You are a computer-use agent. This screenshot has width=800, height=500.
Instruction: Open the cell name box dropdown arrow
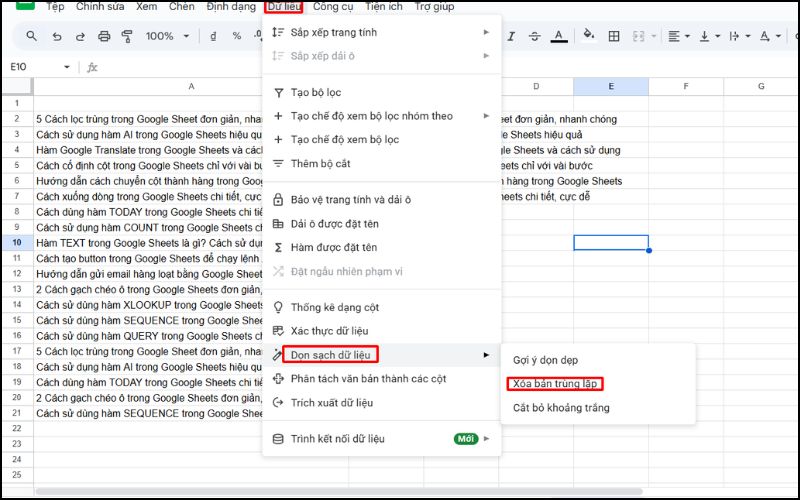click(x=67, y=67)
